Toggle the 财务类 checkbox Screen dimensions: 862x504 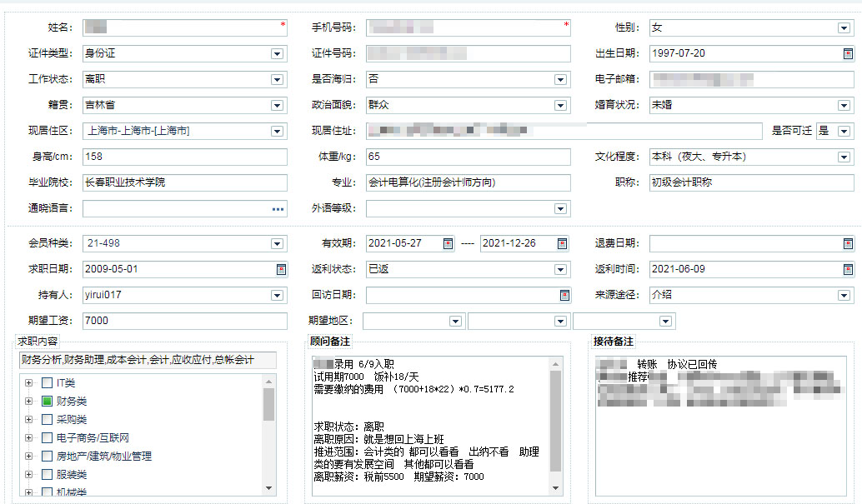pos(48,402)
